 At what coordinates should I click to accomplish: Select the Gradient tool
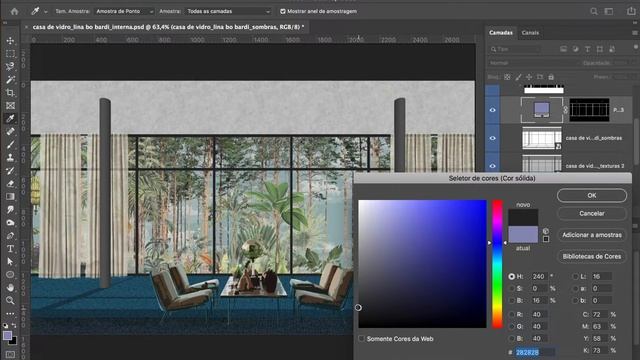pyautogui.click(x=10, y=196)
